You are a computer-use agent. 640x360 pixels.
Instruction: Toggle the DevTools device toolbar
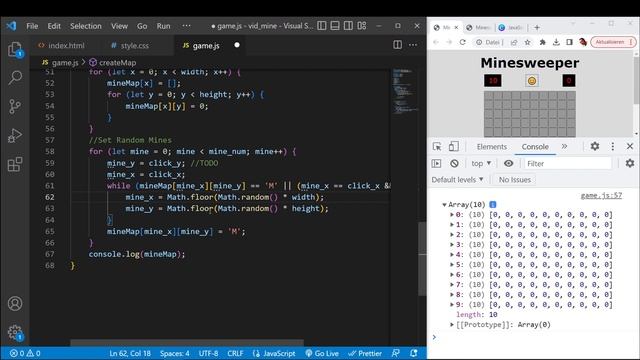point(453,147)
